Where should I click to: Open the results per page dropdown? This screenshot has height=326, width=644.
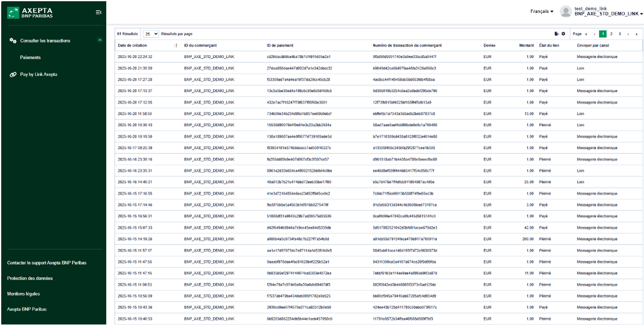pos(150,34)
